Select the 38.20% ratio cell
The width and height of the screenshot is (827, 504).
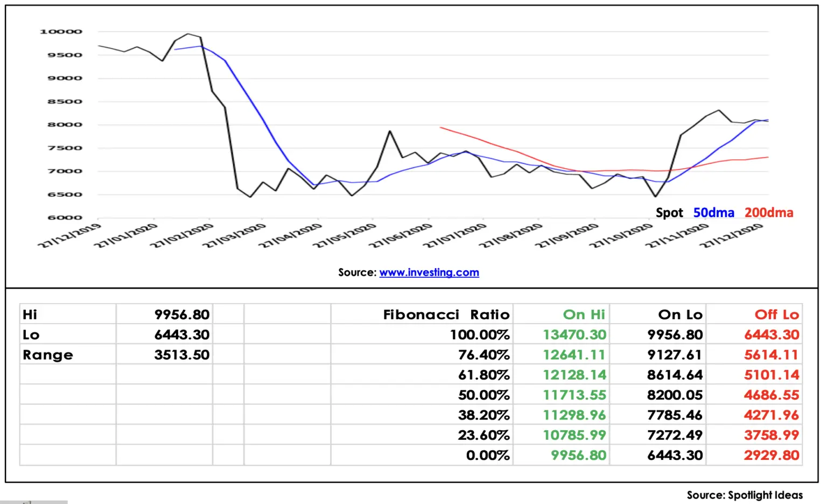[422, 415]
